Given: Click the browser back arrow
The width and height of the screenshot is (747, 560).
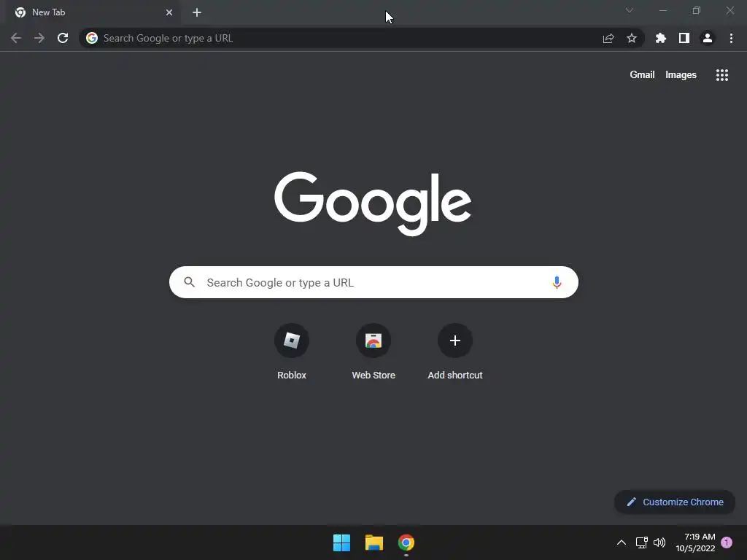Looking at the screenshot, I should point(16,38).
